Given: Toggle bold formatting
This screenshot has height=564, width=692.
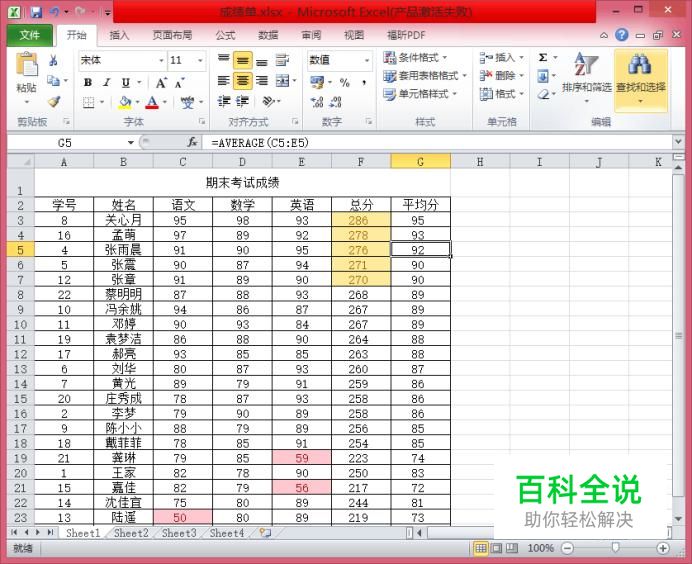Looking at the screenshot, I should click(x=88, y=83).
